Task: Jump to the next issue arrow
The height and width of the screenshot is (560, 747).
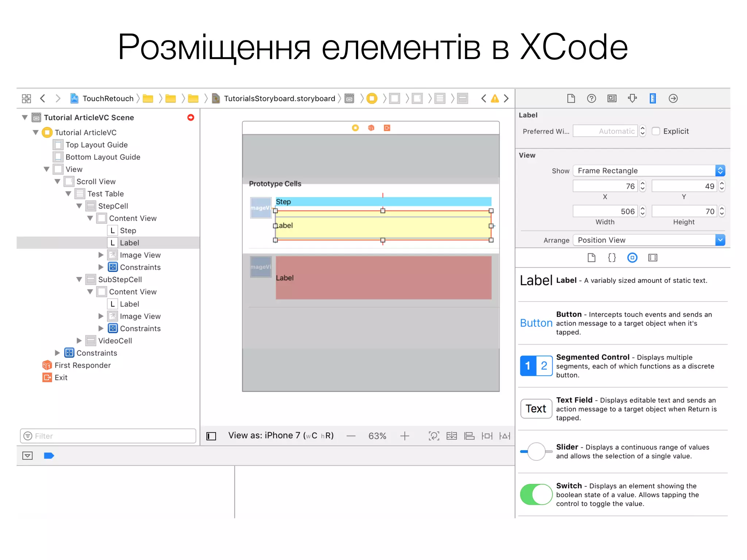Action: 506,98
